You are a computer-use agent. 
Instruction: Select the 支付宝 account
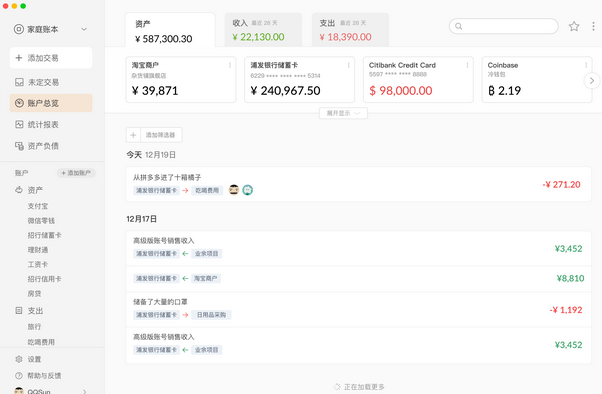pyautogui.click(x=38, y=206)
